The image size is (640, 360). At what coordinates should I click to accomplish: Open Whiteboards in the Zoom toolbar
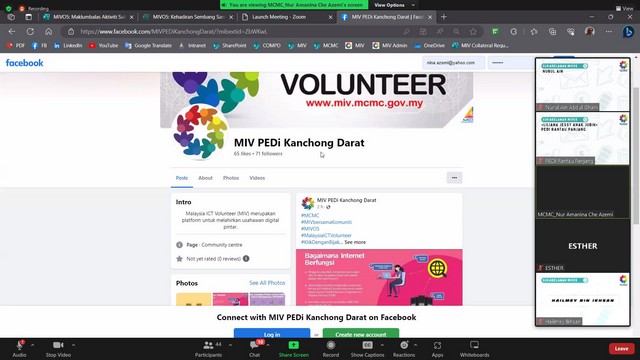pyautogui.click(x=474, y=349)
